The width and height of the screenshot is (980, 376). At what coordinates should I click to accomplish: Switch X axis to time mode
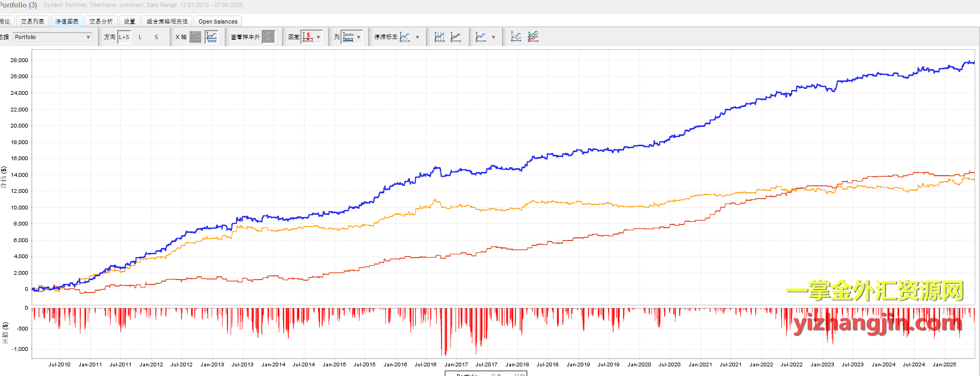[x=212, y=37]
